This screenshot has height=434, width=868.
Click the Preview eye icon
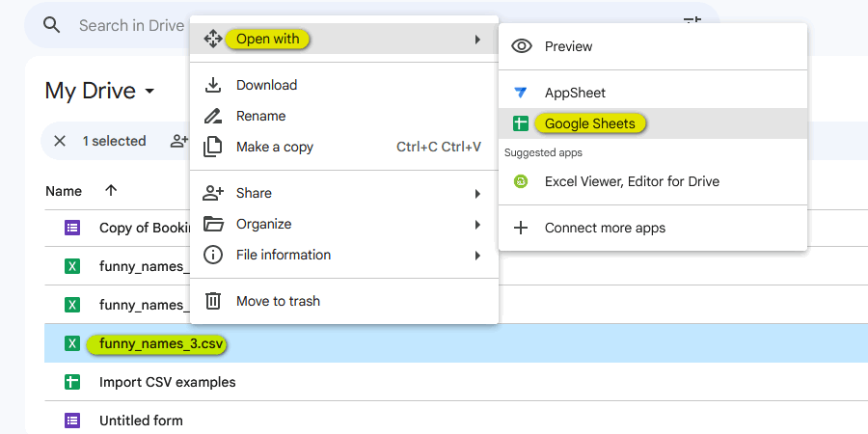click(x=521, y=46)
